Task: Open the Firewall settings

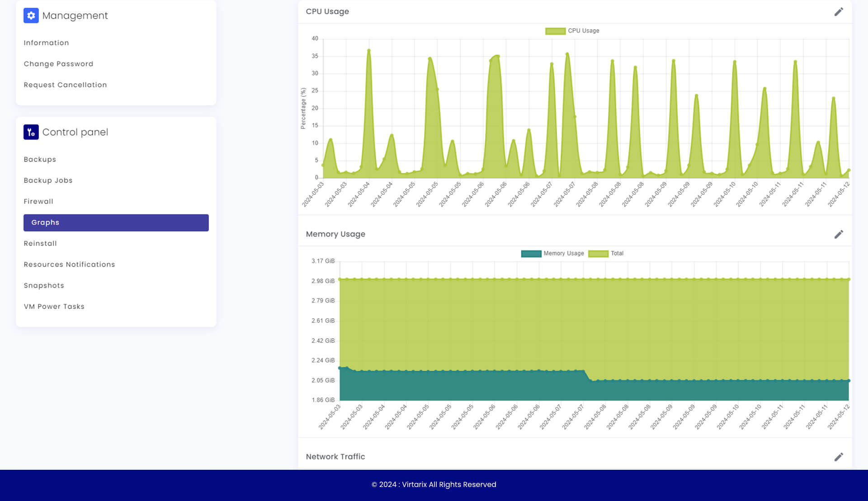Action: coord(38,202)
